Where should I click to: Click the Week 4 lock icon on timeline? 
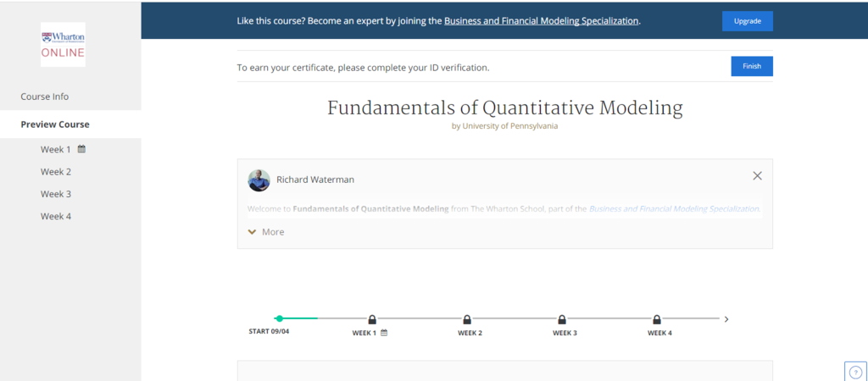click(657, 319)
